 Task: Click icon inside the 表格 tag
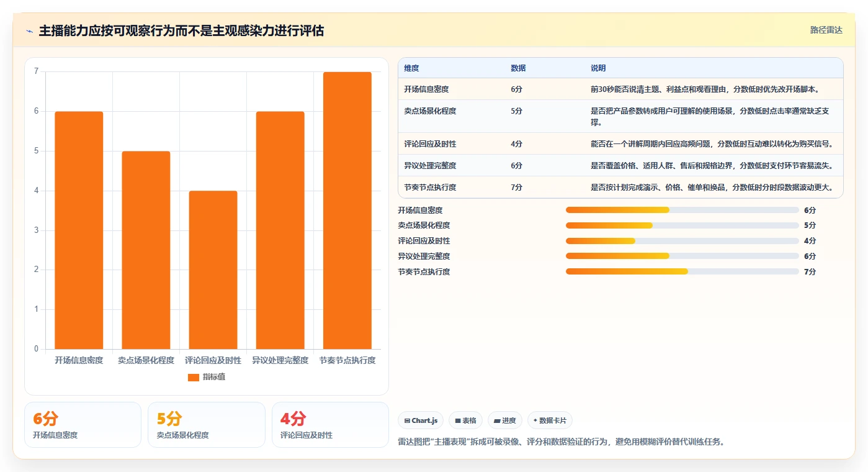[x=458, y=421]
